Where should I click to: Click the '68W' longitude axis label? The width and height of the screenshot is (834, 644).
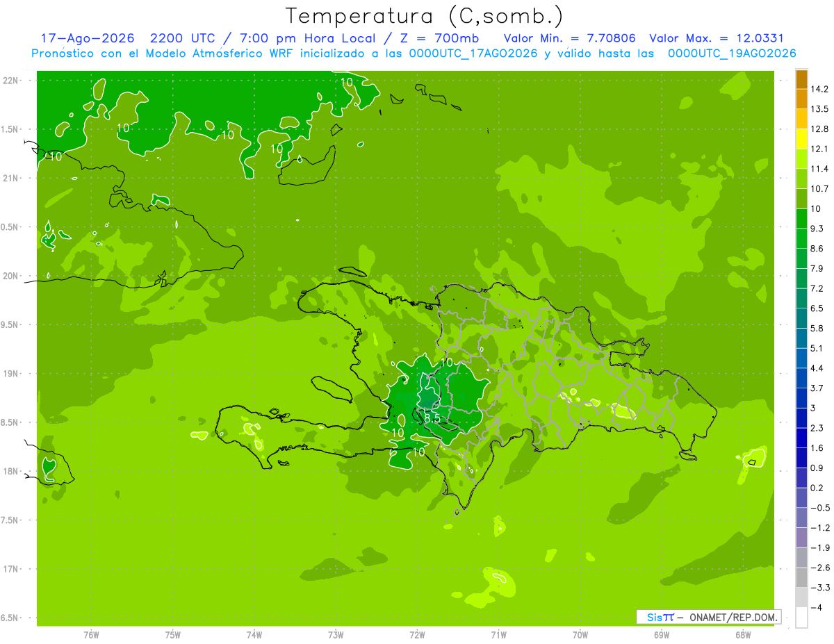[x=742, y=635]
